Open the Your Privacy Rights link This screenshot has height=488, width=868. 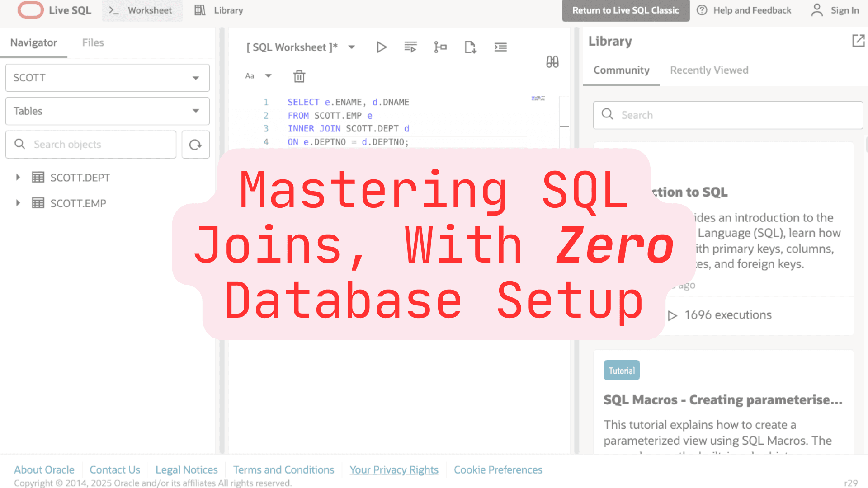394,470
